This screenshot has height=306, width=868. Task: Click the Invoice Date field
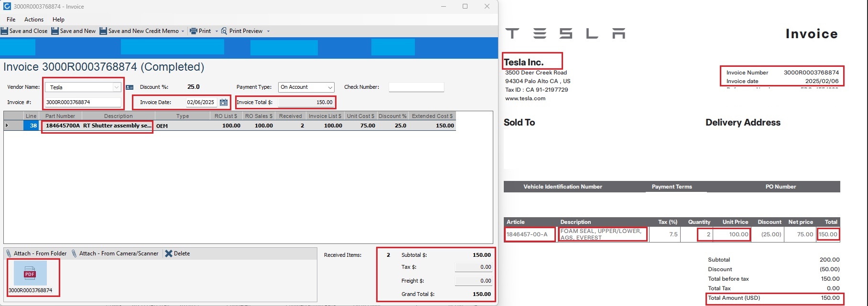201,102
